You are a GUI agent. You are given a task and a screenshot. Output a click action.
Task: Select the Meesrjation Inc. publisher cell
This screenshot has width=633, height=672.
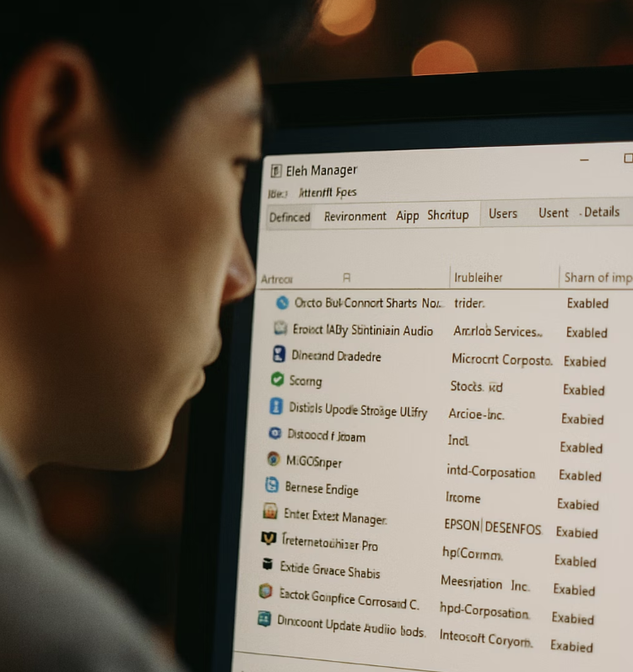(x=485, y=583)
